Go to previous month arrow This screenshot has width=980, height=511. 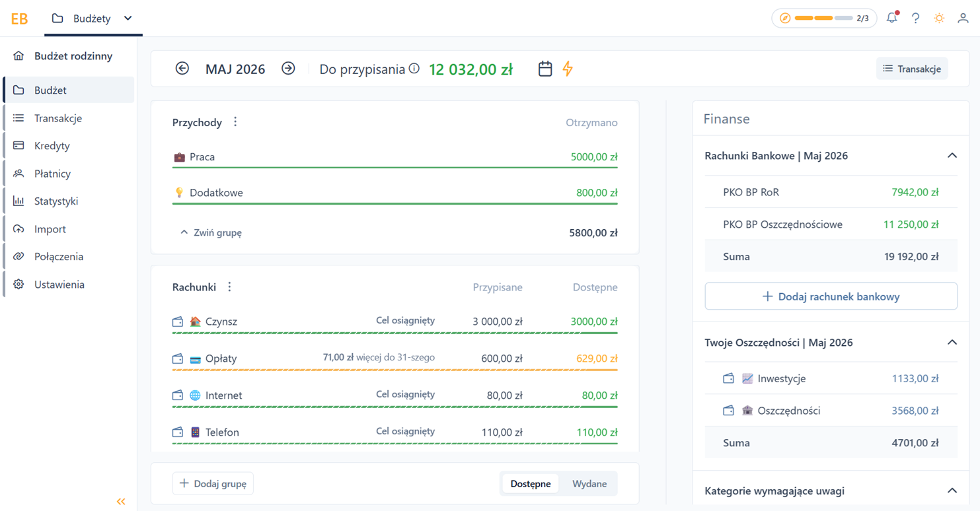point(182,69)
